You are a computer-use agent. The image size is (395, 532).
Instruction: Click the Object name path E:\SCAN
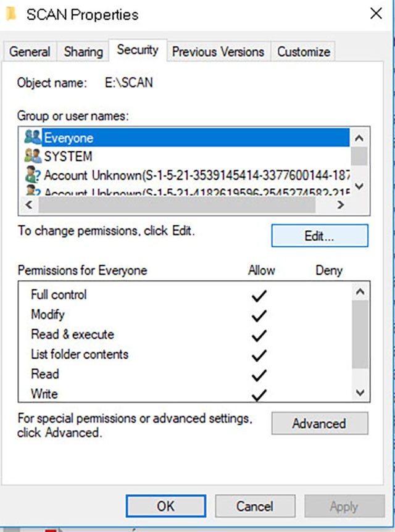click(129, 83)
